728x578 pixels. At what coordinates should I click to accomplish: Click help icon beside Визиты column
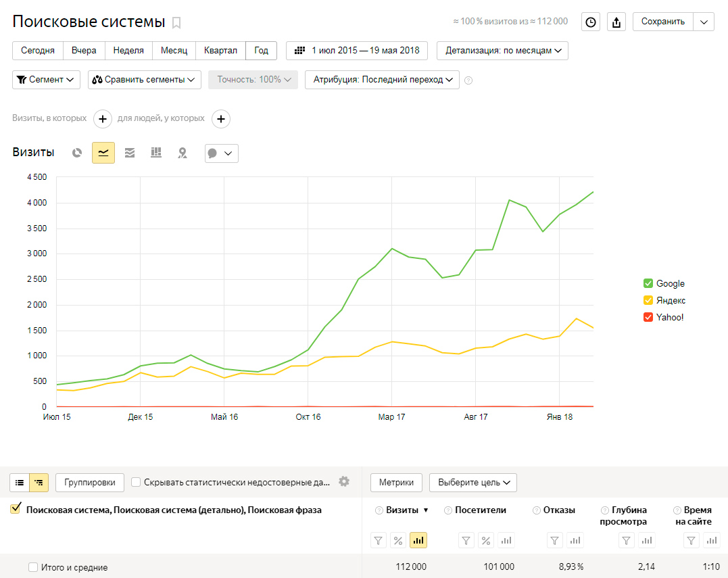tap(379, 510)
